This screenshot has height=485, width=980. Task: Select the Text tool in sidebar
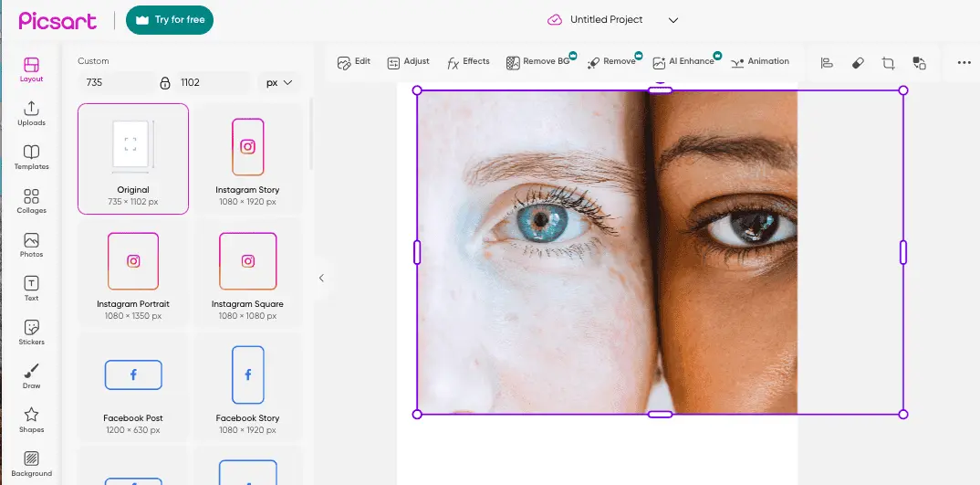tap(31, 289)
